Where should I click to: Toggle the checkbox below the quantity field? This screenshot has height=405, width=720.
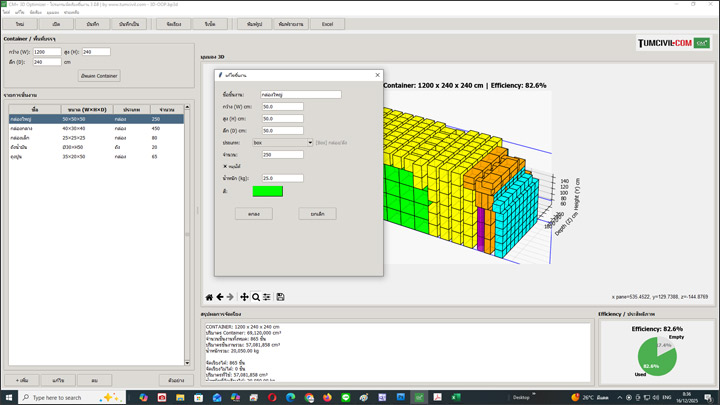pos(225,166)
